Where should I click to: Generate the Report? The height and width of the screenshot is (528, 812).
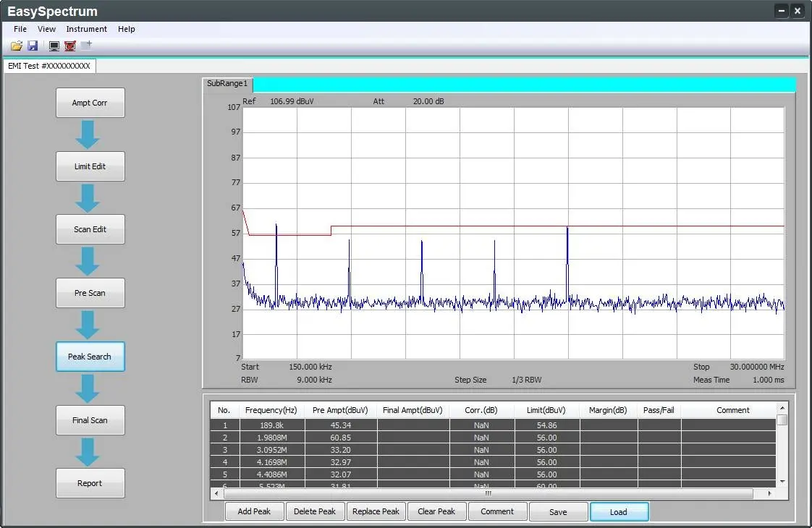click(x=90, y=482)
